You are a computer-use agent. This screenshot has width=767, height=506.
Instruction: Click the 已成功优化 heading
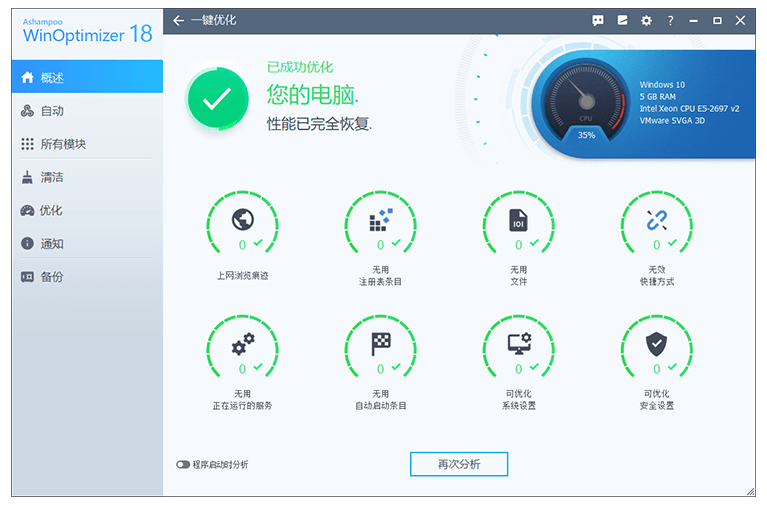tap(300, 67)
